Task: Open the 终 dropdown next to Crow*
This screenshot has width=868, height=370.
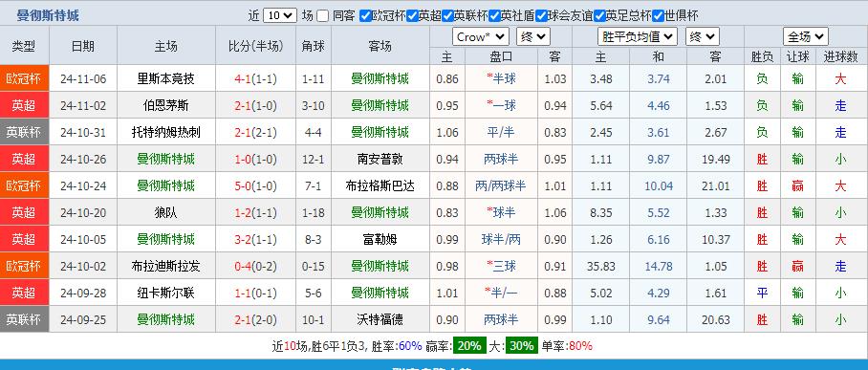Action: [x=533, y=36]
